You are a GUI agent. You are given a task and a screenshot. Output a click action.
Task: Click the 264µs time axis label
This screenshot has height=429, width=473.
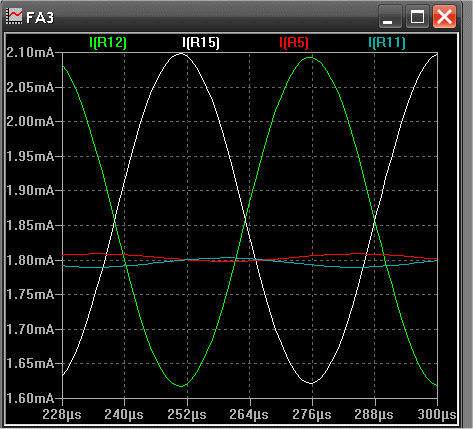point(249,415)
